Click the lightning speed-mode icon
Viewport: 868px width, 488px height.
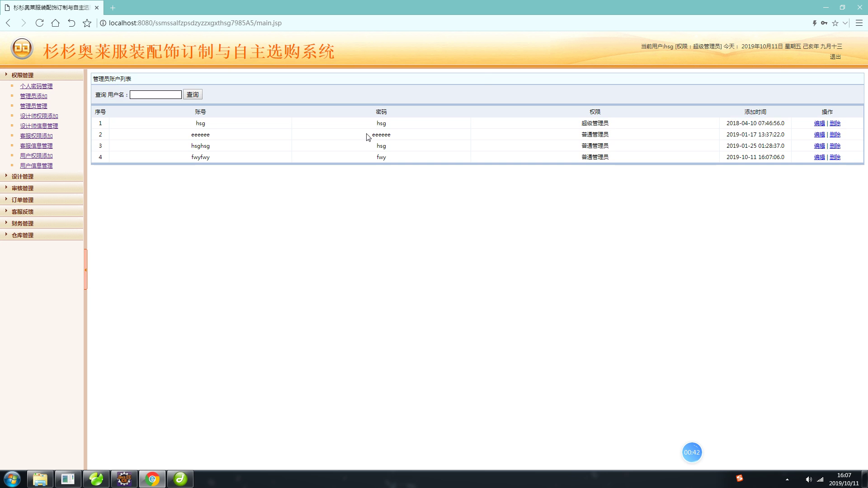click(814, 23)
